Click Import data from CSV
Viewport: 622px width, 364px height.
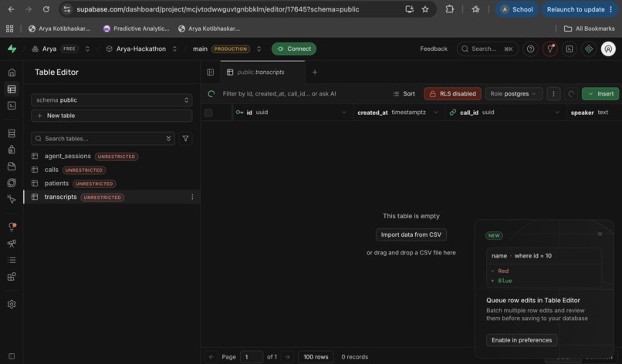tap(411, 234)
